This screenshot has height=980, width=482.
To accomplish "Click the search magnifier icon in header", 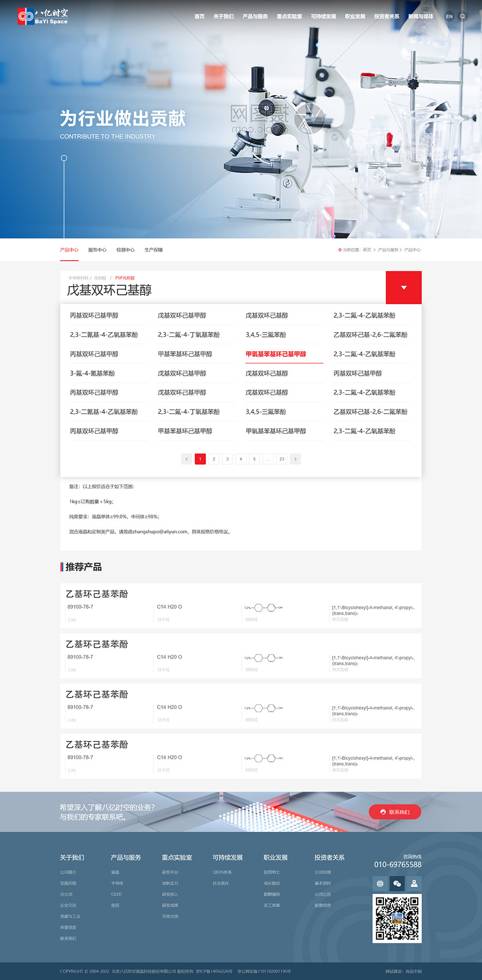I will 463,17.
